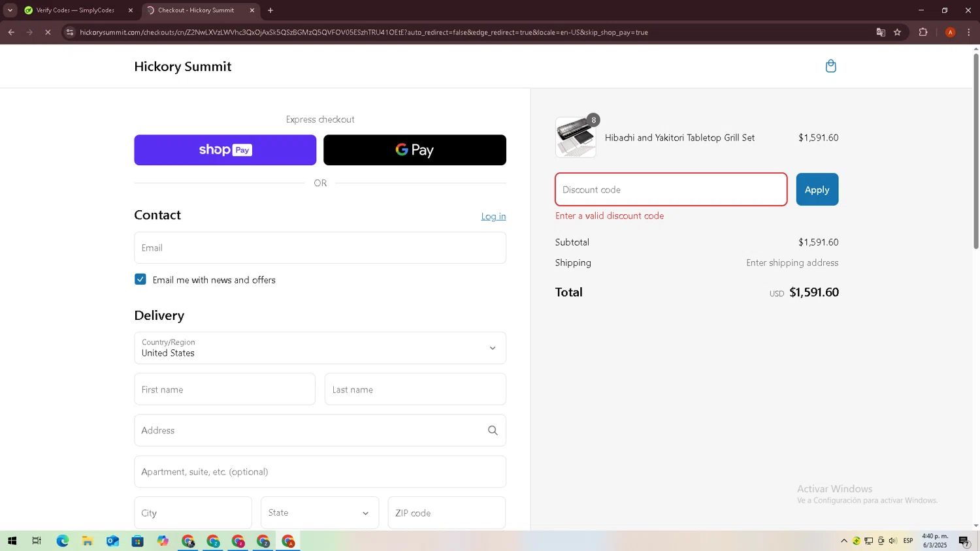Screen dimensions: 980x551
Task: Click the City field
Action: (193, 512)
